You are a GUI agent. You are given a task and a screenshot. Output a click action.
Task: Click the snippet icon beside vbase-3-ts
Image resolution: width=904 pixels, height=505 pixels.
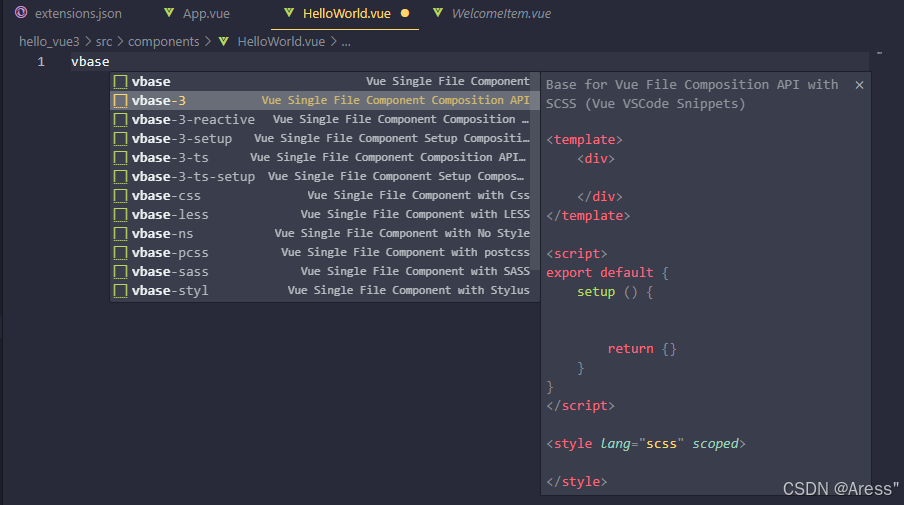tap(120, 157)
